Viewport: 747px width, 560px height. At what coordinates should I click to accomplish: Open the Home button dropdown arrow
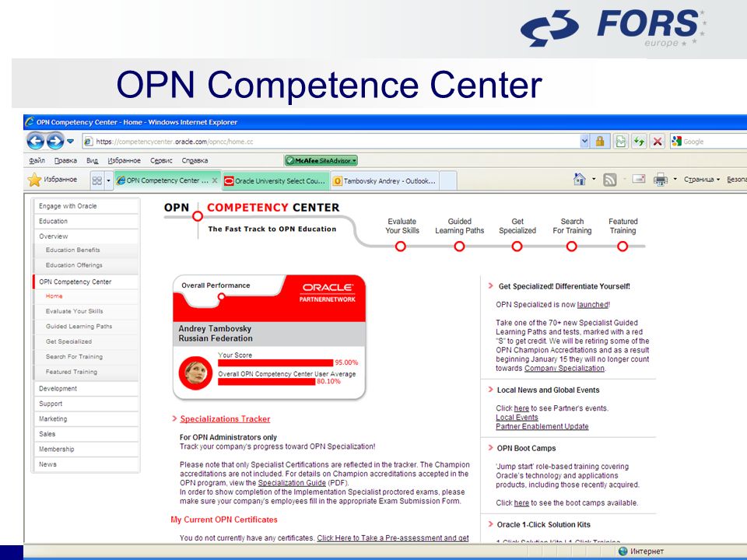pos(594,179)
